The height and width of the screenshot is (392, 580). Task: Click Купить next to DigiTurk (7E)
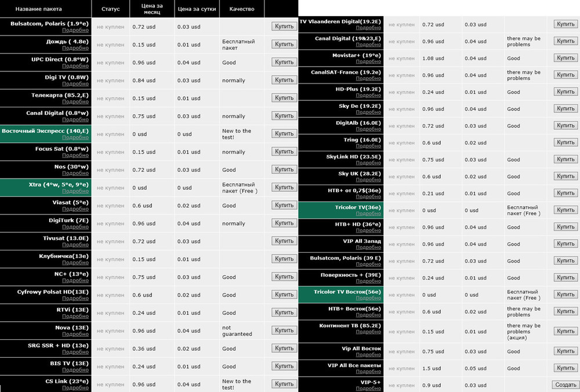tap(284, 223)
